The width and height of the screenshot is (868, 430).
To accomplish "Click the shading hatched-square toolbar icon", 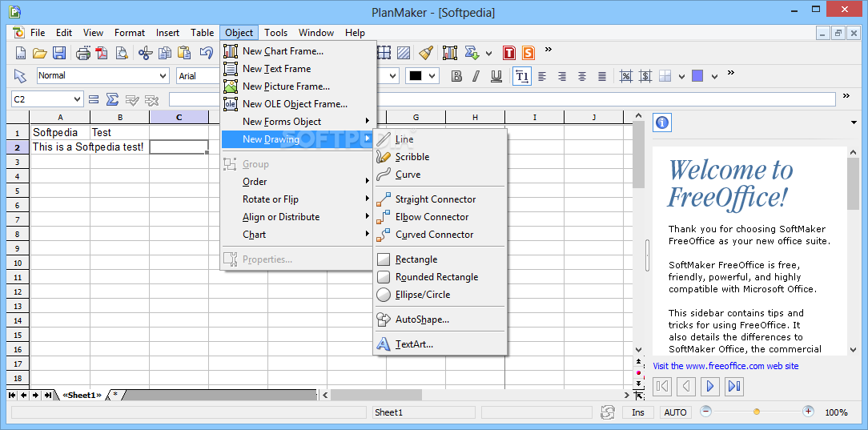I will click(404, 53).
